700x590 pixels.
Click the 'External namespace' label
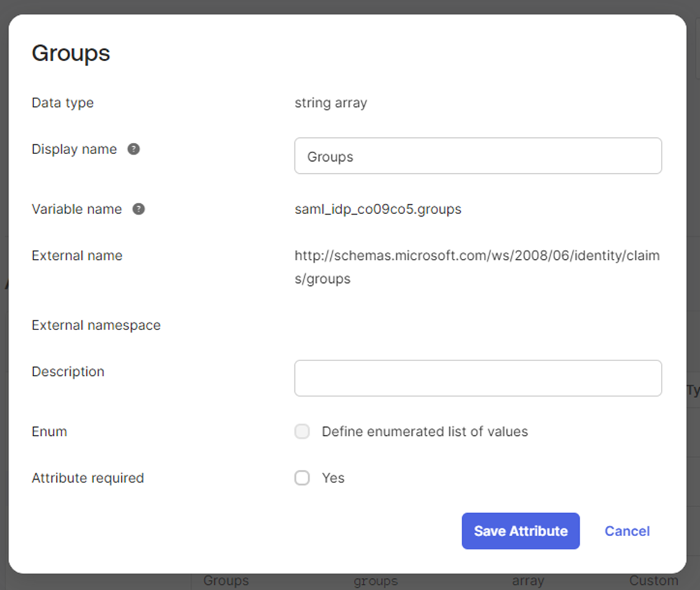96,324
